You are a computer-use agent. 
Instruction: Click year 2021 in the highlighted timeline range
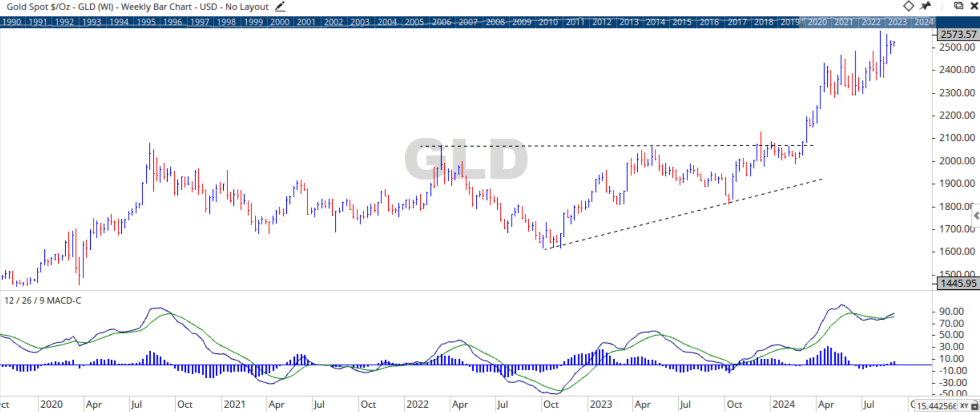coord(844,22)
